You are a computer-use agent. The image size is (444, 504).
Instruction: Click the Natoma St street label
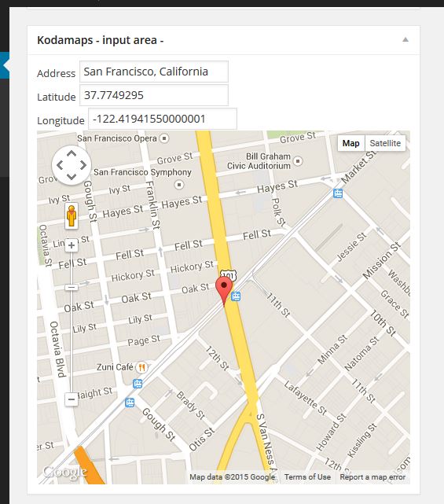click(361, 354)
